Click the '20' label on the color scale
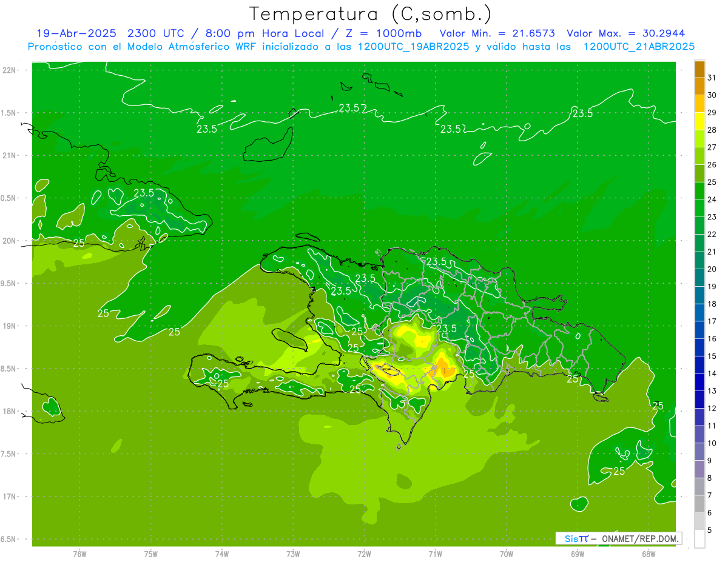728x562 pixels. coord(712,269)
